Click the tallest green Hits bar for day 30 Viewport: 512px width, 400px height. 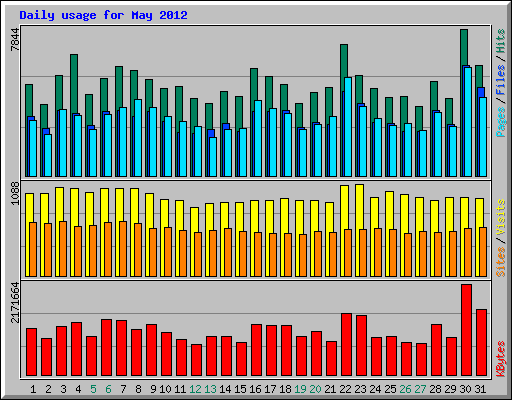click(x=464, y=47)
